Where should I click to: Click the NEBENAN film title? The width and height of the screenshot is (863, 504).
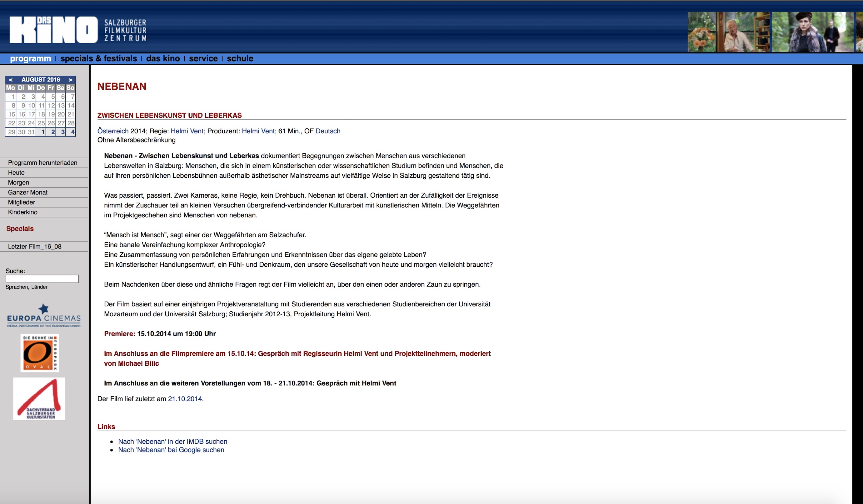tap(122, 86)
